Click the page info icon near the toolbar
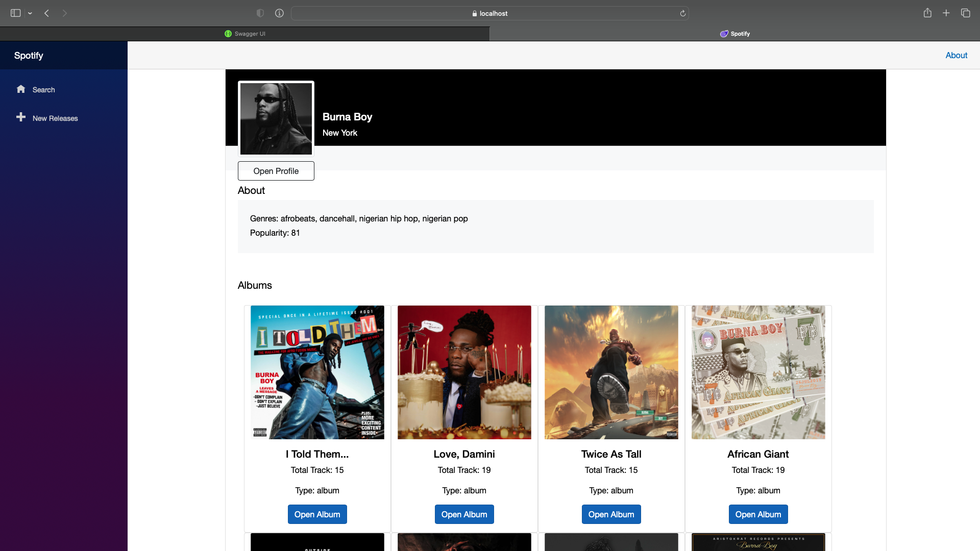980x551 pixels. click(279, 13)
